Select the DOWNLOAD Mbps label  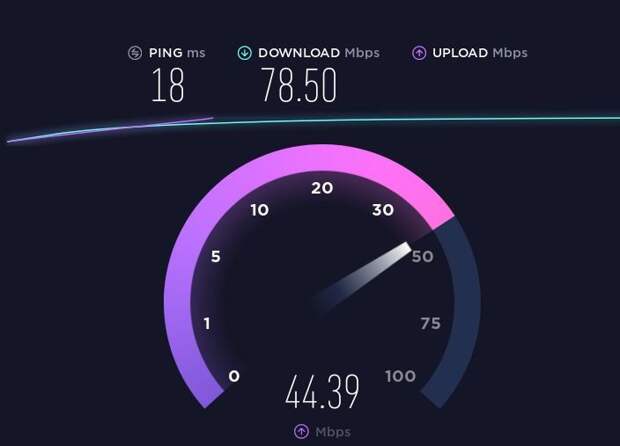tap(319, 53)
